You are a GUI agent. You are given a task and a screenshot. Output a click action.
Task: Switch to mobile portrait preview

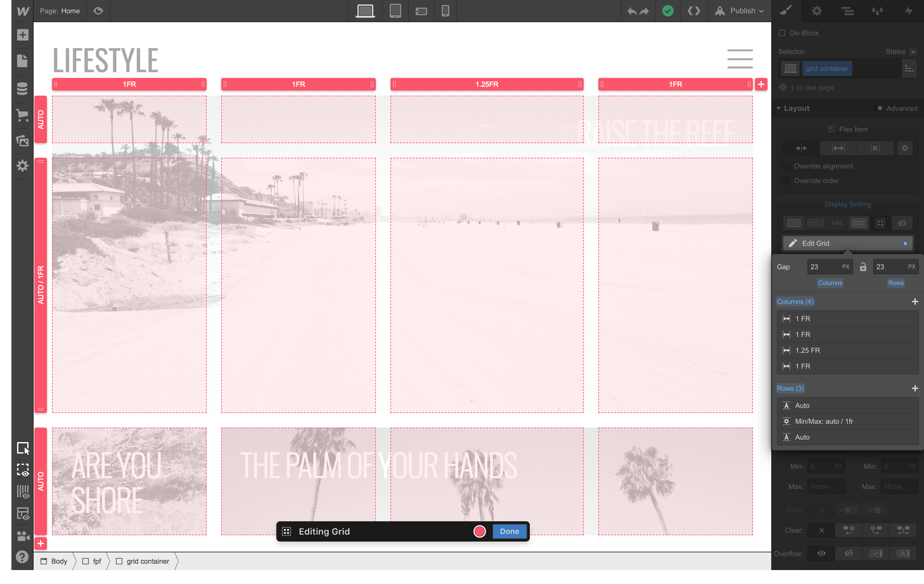tap(445, 11)
